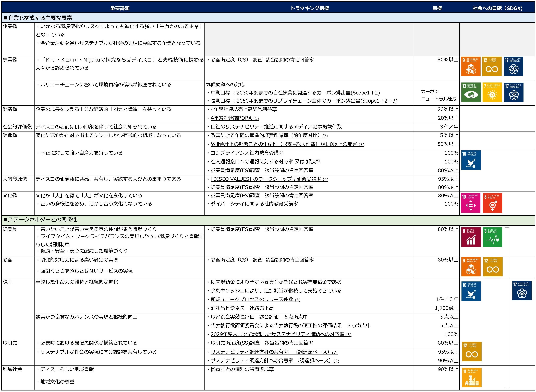Open サステナビリティ調達方針への合意率 (8) link
This screenshot has width=536, height=392.
pyautogui.click(x=275, y=361)
